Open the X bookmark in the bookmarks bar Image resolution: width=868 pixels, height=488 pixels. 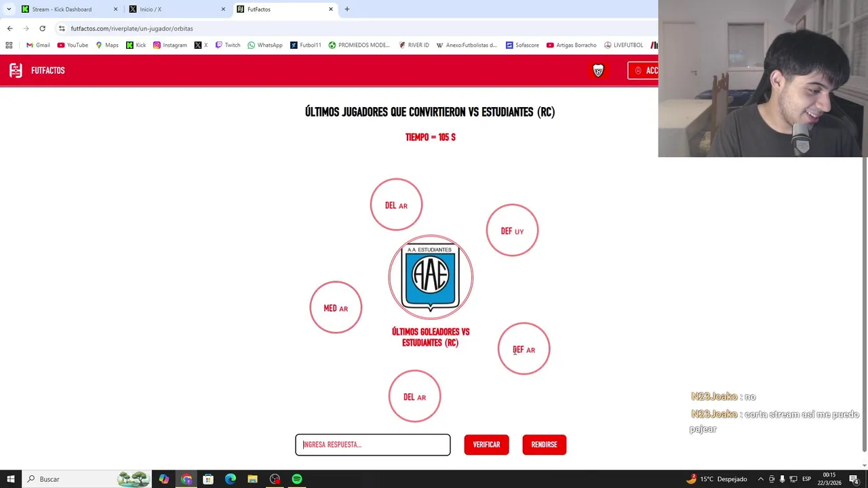201,45
